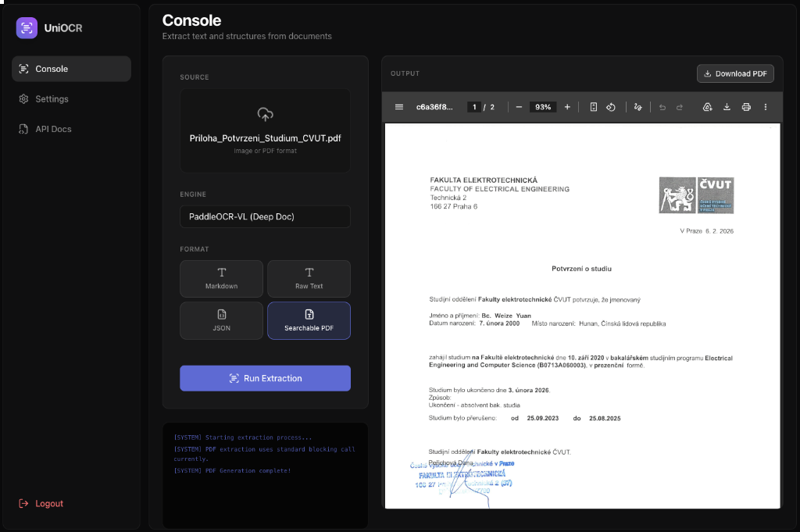Click the total page count '2'
Viewport: 800px width, 532px height.
point(492,107)
